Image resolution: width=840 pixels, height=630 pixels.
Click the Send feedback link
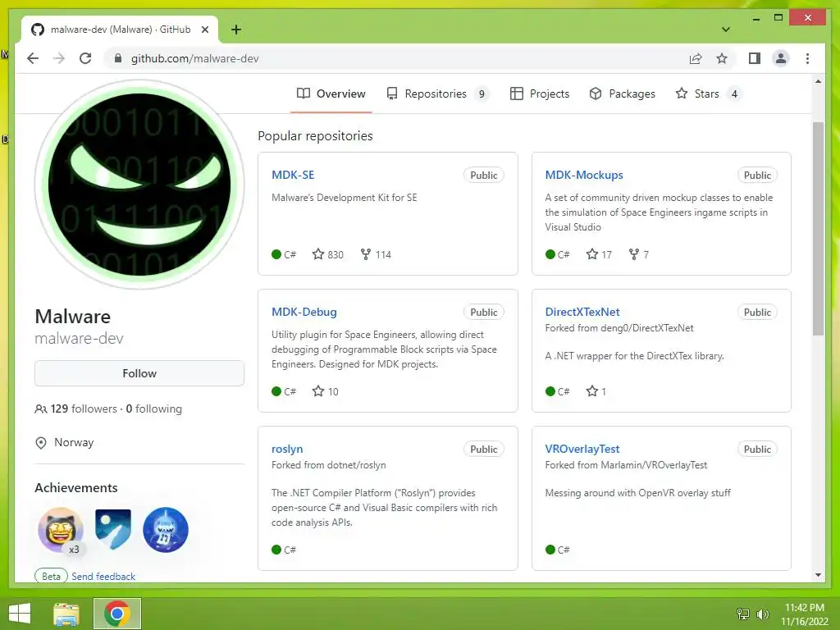tap(103, 577)
